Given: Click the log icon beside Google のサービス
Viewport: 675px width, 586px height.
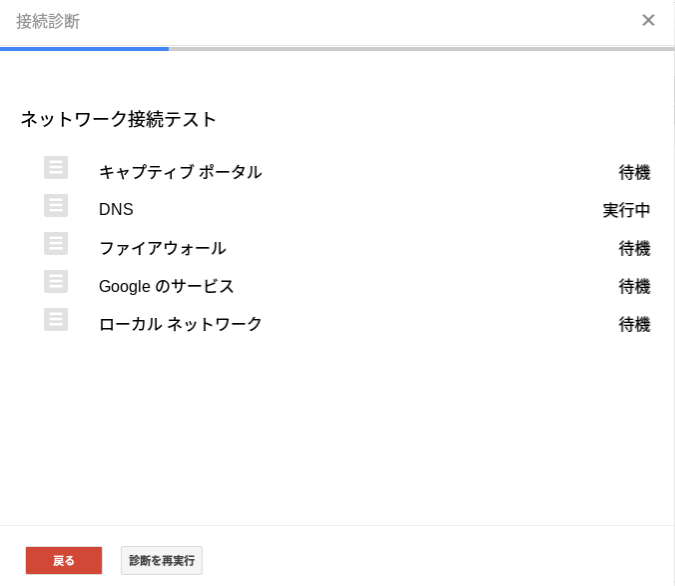Looking at the screenshot, I should tap(56, 281).
